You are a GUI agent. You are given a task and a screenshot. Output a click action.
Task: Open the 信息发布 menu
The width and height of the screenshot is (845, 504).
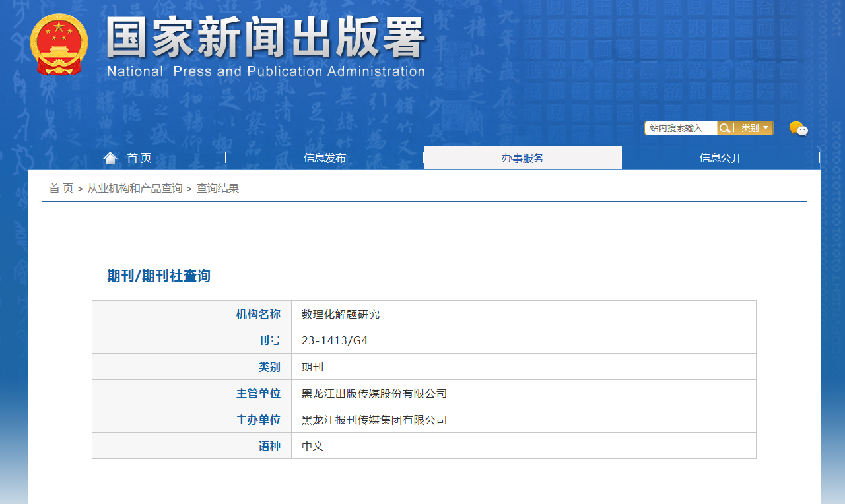(x=324, y=158)
